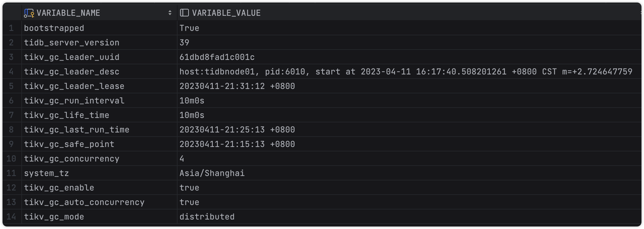644x229 pixels.
Task: Select the tikv_gc_mode distributed value
Action: (x=207, y=217)
